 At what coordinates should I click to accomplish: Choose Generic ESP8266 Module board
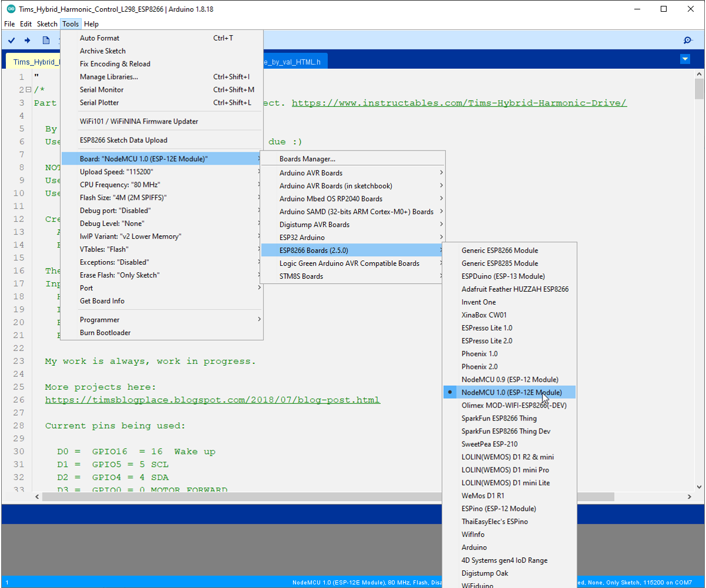499,250
